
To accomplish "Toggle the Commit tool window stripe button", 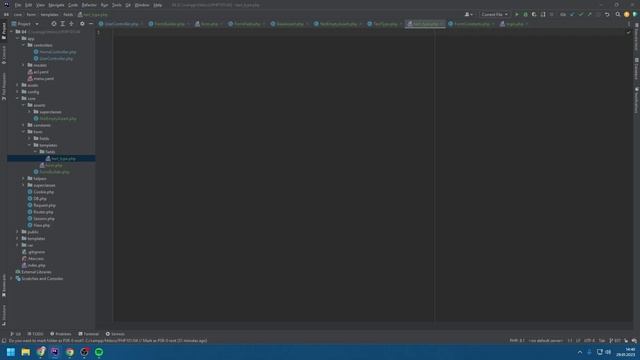I will click(4, 55).
